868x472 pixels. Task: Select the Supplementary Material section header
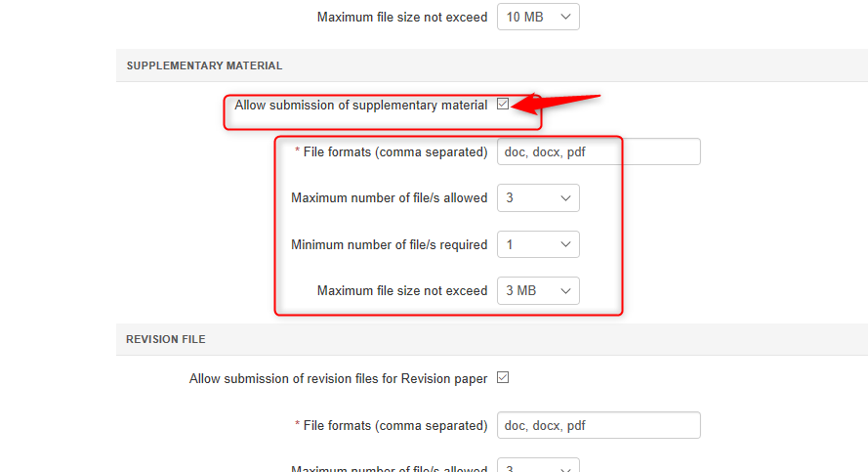tap(204, 65)
